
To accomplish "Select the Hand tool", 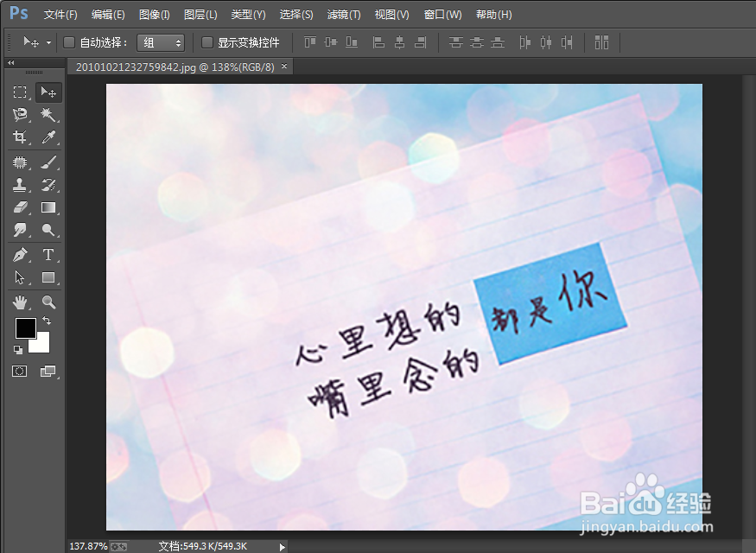I will click(20, 302).
